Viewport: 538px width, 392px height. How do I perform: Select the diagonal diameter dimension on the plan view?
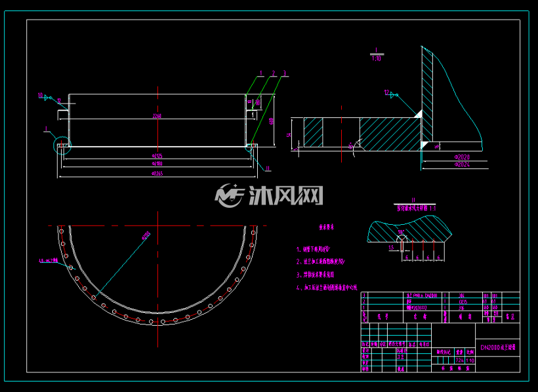146,235
